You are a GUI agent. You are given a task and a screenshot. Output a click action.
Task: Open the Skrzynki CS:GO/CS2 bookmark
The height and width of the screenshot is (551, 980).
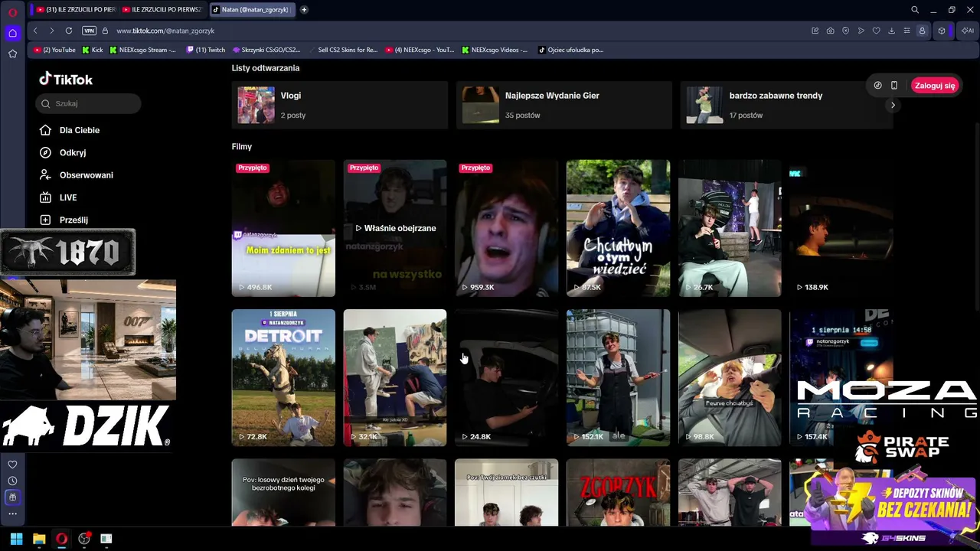[266, 50]
